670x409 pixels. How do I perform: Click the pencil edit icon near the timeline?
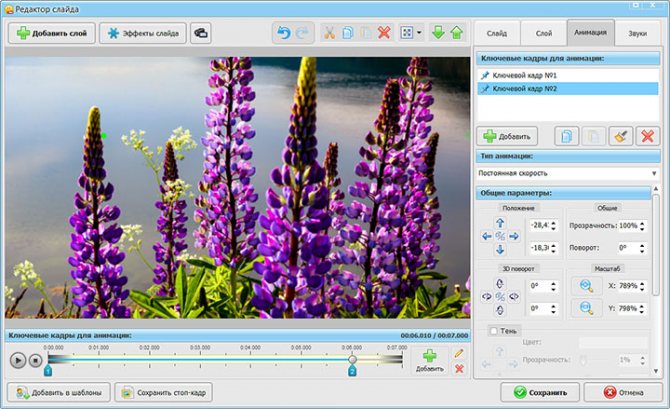pos(459,353)
